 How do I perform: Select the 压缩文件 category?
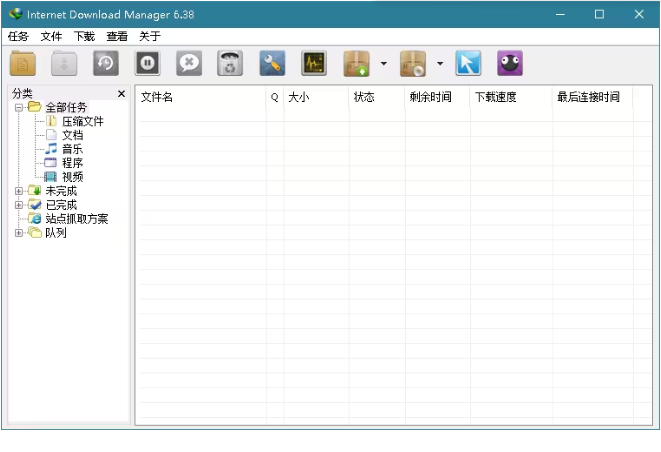click(x=83, y=121)
